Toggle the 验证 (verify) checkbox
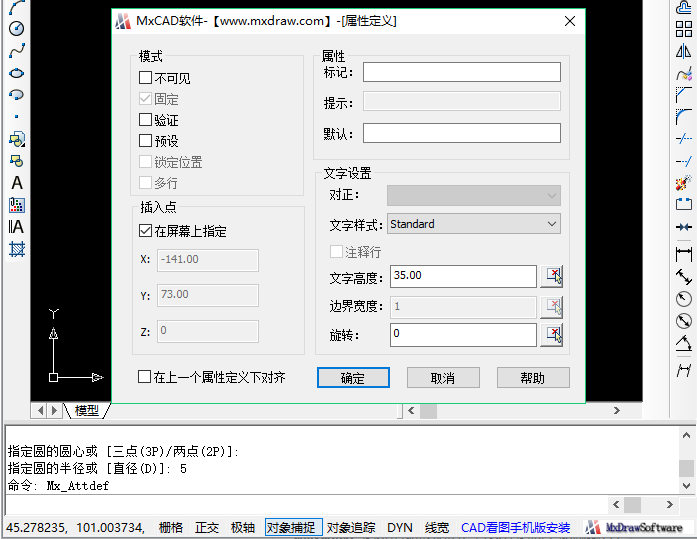This screenshot has height=539, width=697. pos(145,120)
